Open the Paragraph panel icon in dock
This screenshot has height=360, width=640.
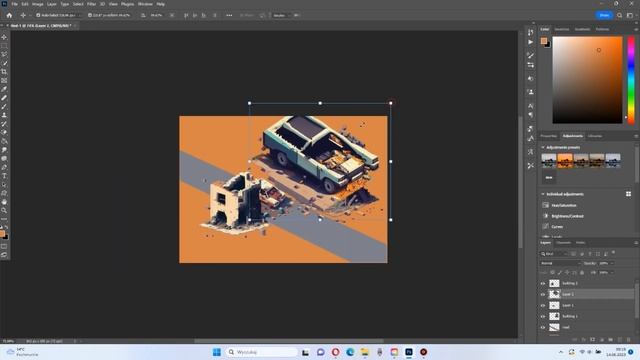coord(530,115)
